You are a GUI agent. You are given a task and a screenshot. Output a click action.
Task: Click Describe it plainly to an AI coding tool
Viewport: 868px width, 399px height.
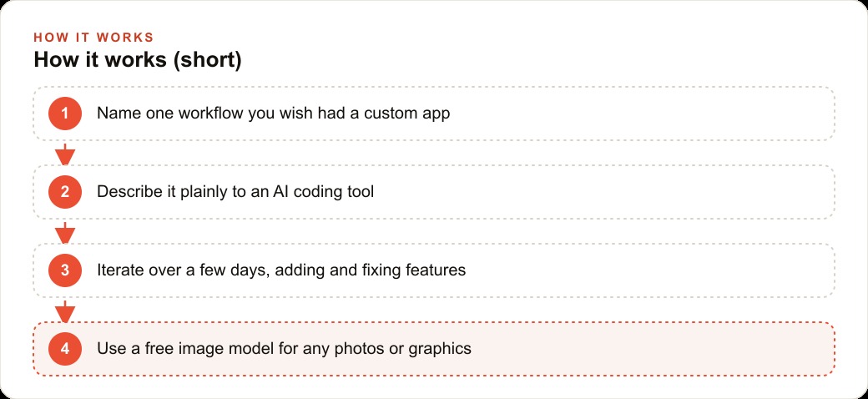click(x=235, y=192)
